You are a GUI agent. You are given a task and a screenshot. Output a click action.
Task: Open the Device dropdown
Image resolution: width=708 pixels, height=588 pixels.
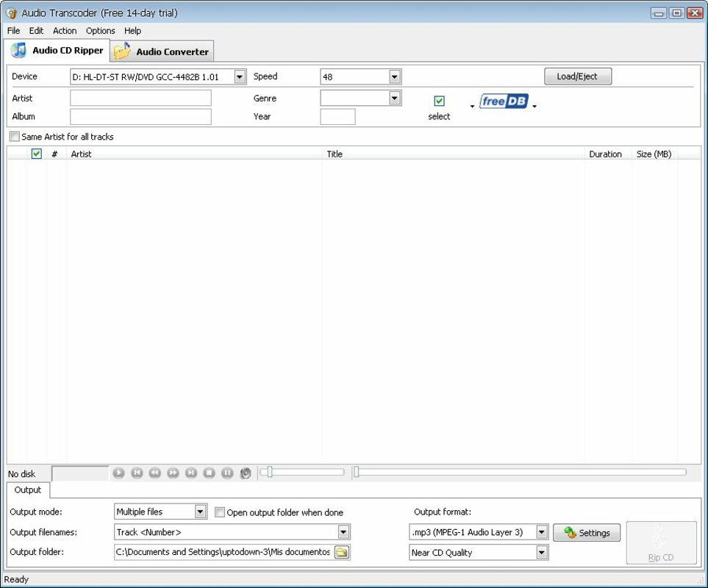[240, 76]
